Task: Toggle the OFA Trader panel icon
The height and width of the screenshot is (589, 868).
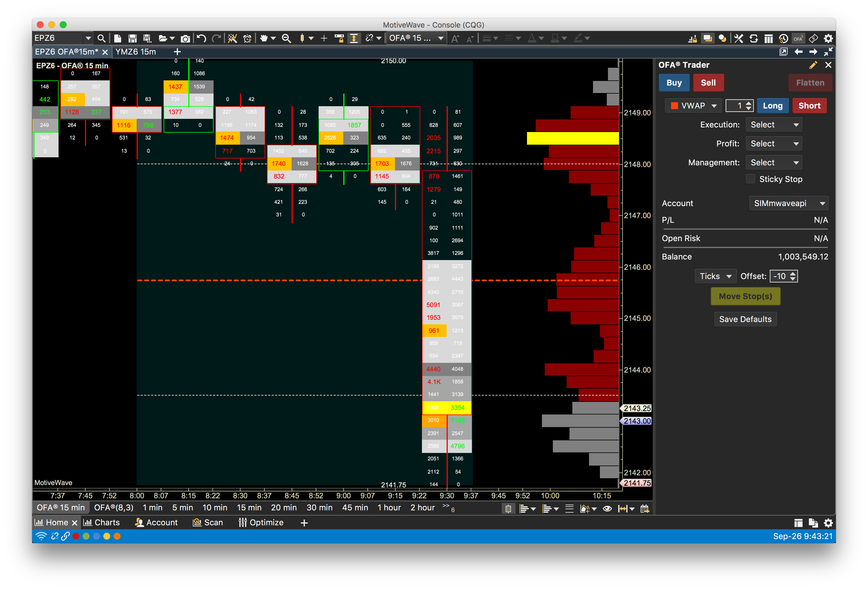Action: click(x=799, y=38)
